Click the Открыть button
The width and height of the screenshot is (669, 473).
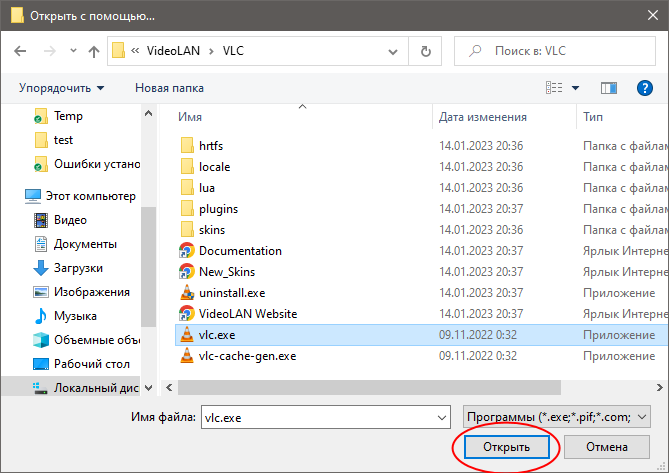(x=506, y=447)
